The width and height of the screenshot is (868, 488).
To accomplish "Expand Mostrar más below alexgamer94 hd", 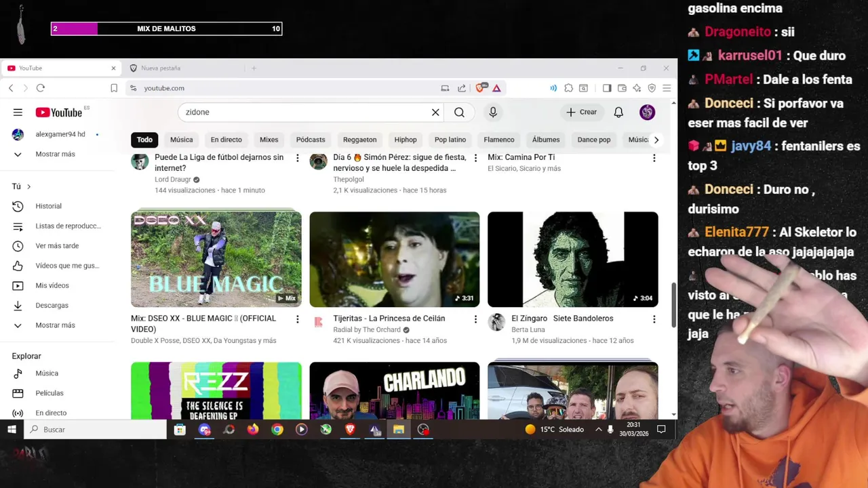I will pyautogui.click(x=55, y=155).
